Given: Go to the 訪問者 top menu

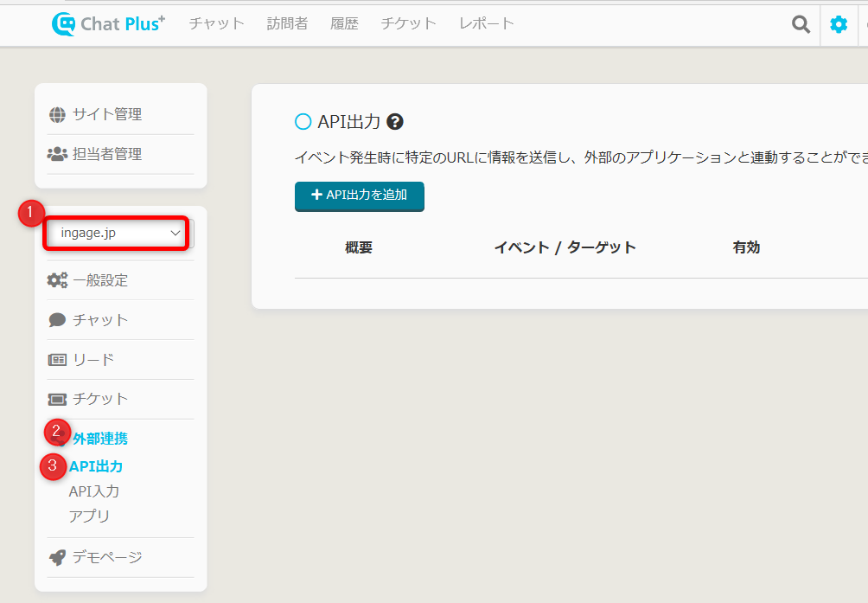Looking at the screenshot, I should [x=287, y=23].
